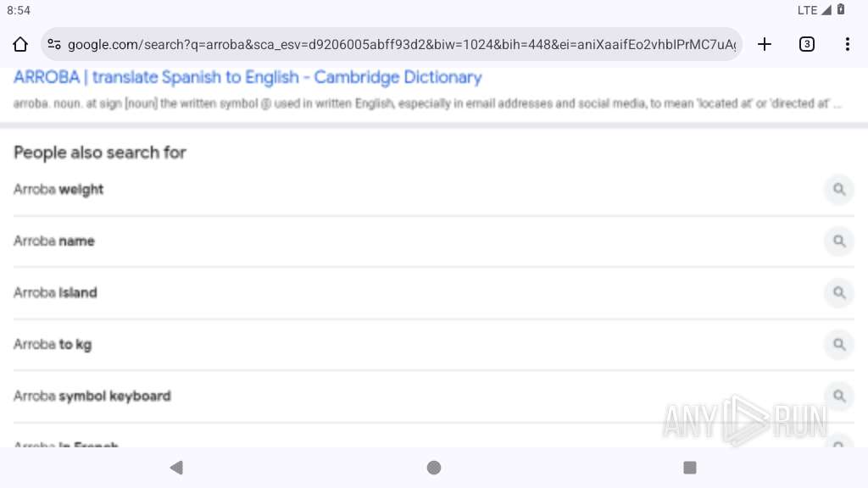Screen dimensions: 868x488
Task: Tap the LTE signal status icon
Action: 815,10
